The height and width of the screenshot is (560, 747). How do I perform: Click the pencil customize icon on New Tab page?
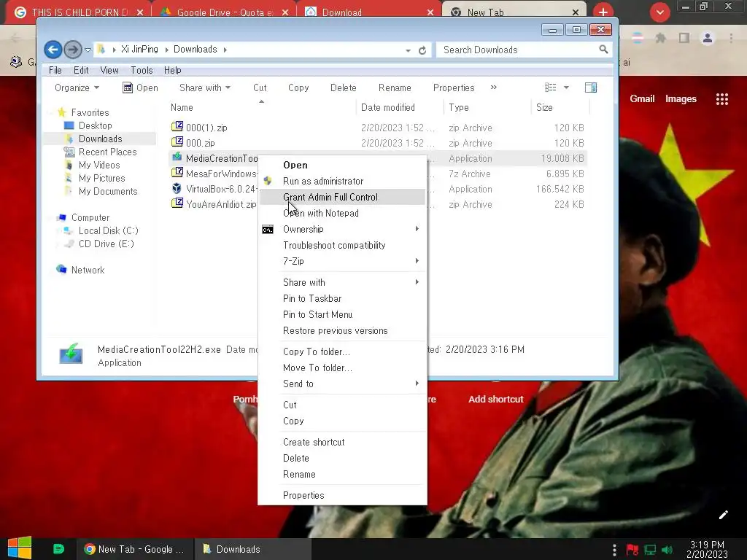click(723, 515)
